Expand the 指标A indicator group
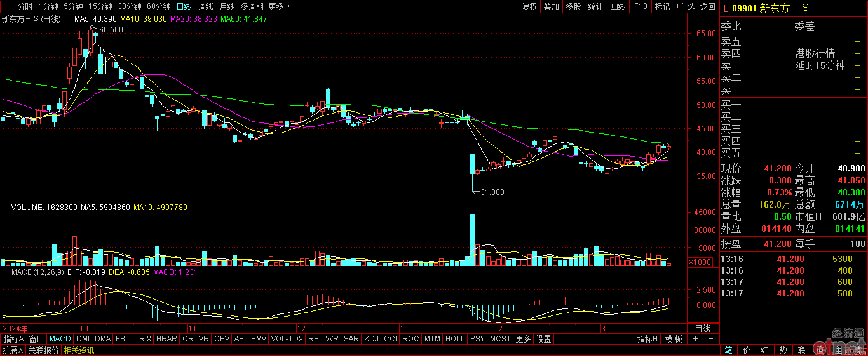 [13, 339]
